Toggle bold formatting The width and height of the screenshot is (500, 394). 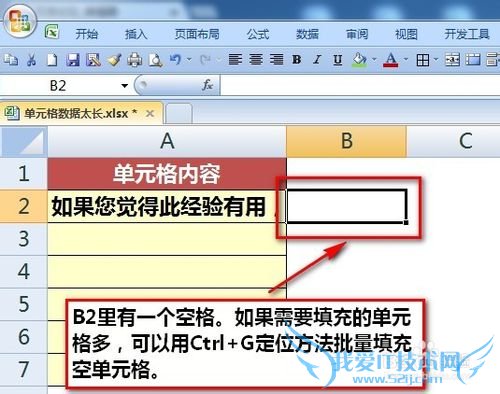(297, 60)
